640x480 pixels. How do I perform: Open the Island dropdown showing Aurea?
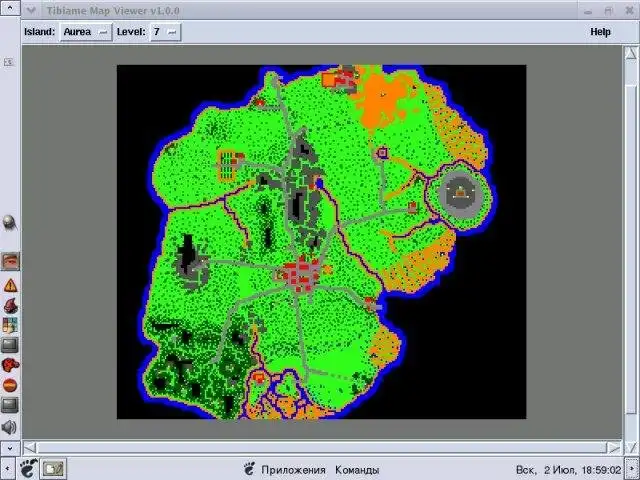[86, 32]
